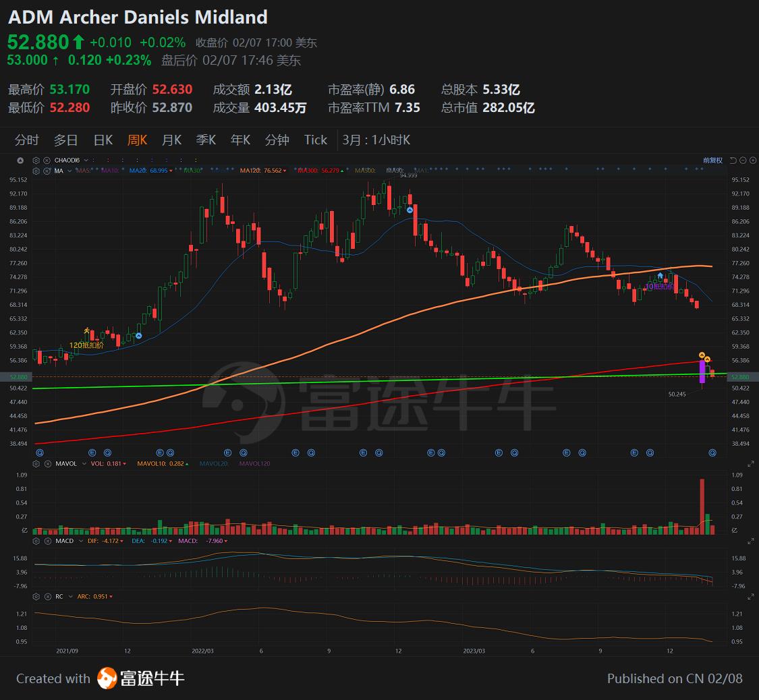This screenshot has height=700, width=759.
Task: Zoom out chart with minus icon
Action: [x=743, y=160]
